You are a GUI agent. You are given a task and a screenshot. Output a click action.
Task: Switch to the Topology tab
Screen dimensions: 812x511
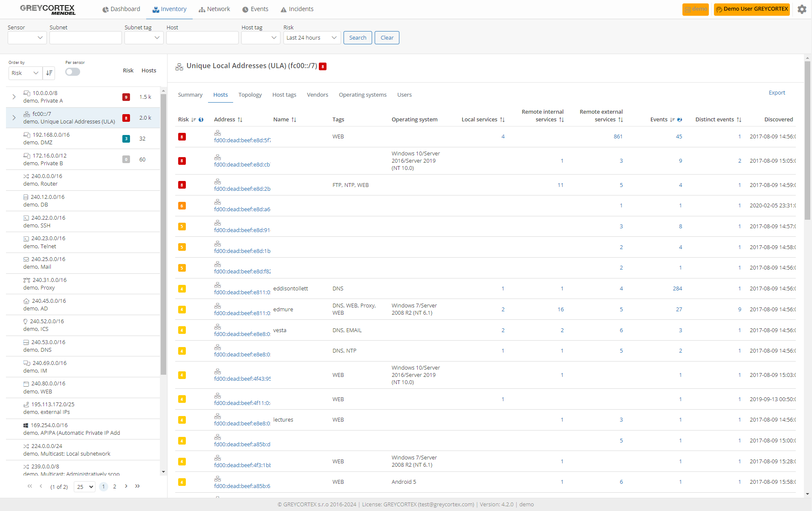pos(250,95)
